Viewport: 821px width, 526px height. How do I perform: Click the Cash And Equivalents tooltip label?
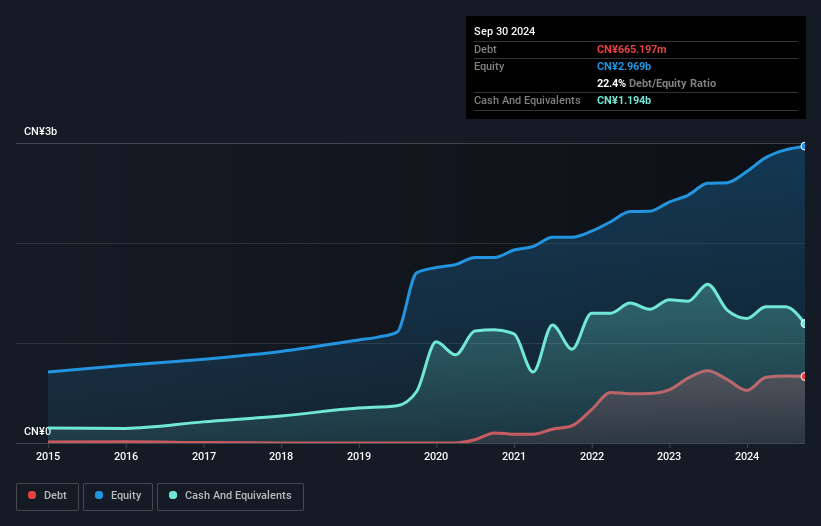tap(527, 100)
